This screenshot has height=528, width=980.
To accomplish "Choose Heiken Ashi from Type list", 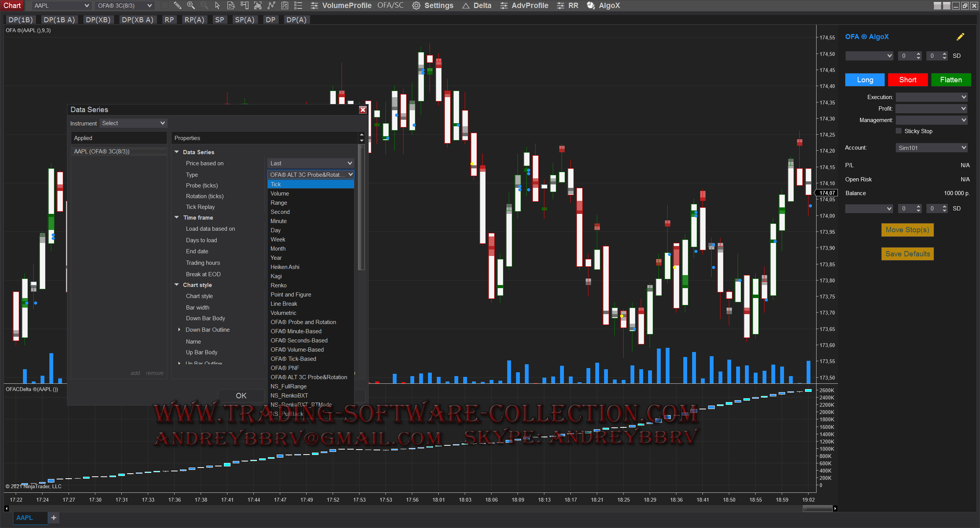I will tap(285, 267).
